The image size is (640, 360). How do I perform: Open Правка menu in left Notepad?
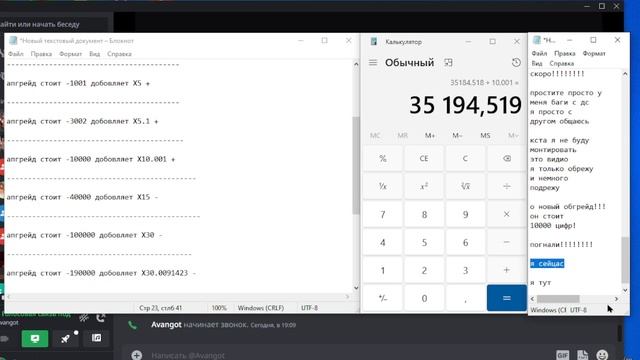pyautogui.click(x=41, y=54)
